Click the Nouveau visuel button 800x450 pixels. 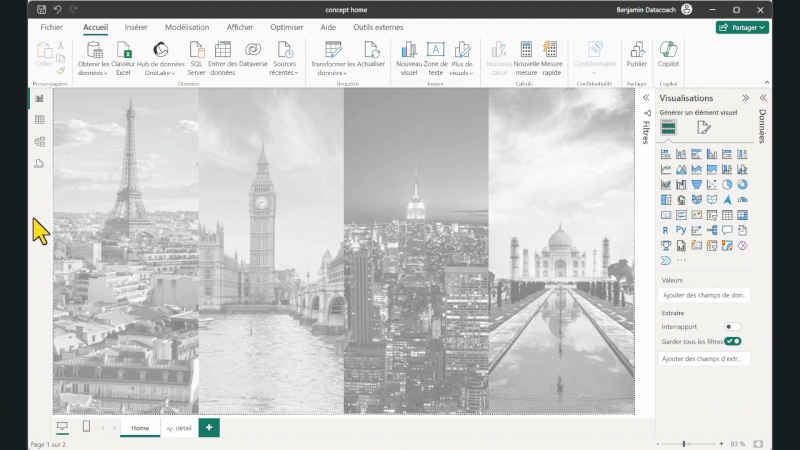[x=409, y=59]
